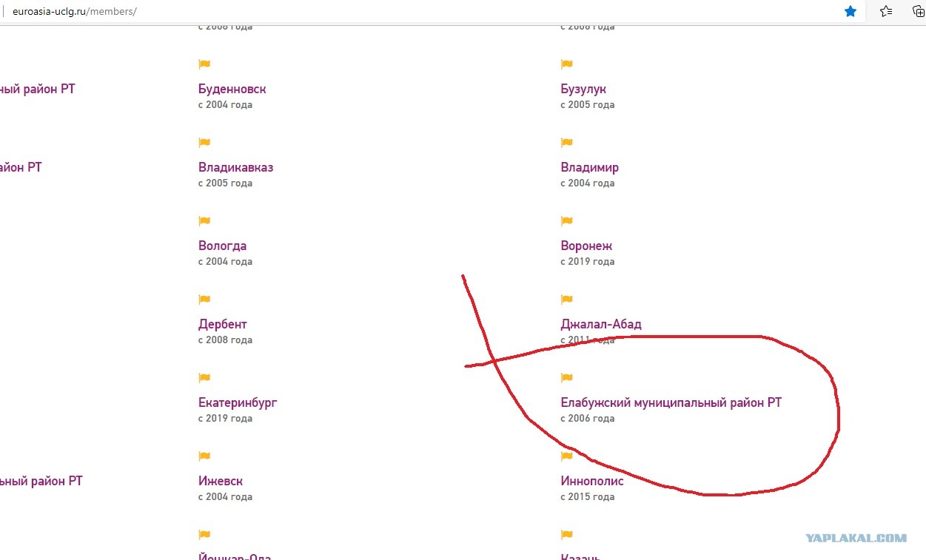Click the flag icon above Бузулук

[x=567, y=64]
